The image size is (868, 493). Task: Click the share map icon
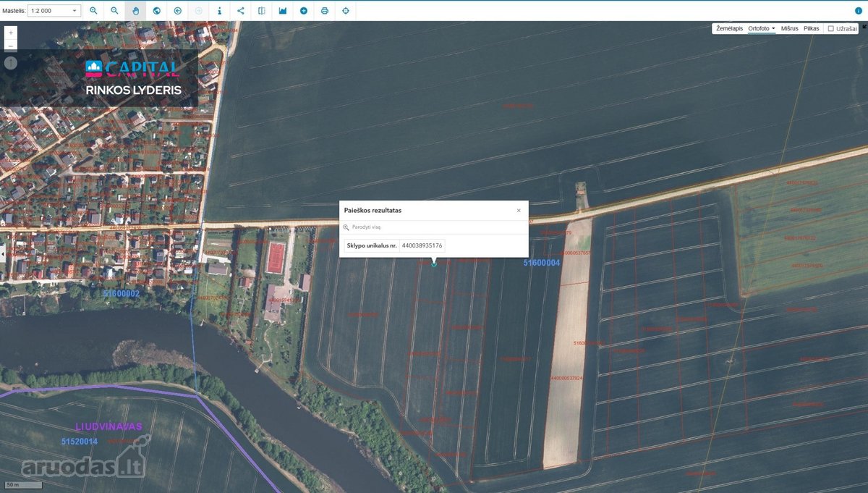click(x=241, y=11)
